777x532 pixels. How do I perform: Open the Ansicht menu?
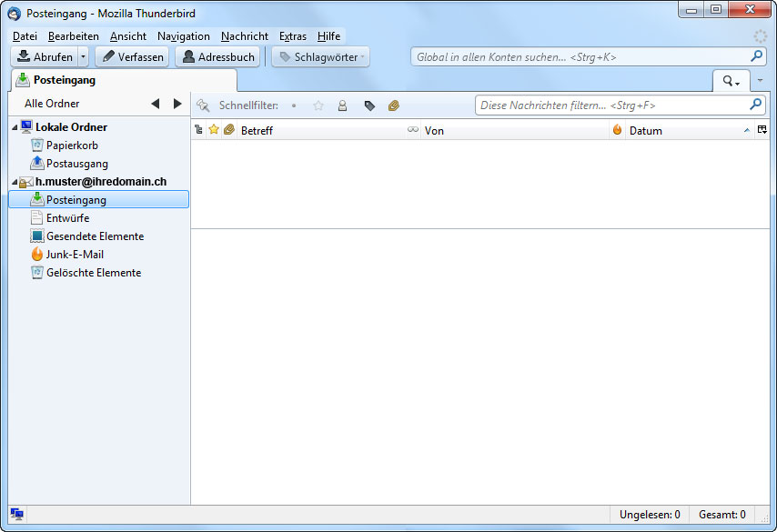[128, 36]
